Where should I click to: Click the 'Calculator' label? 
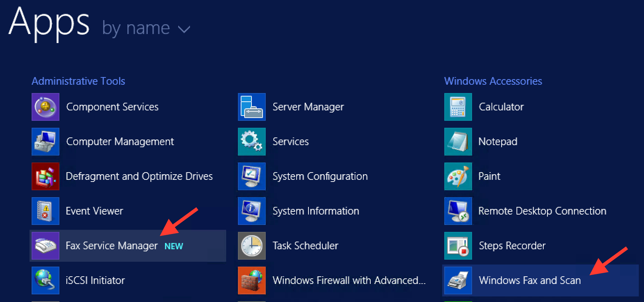501,107
